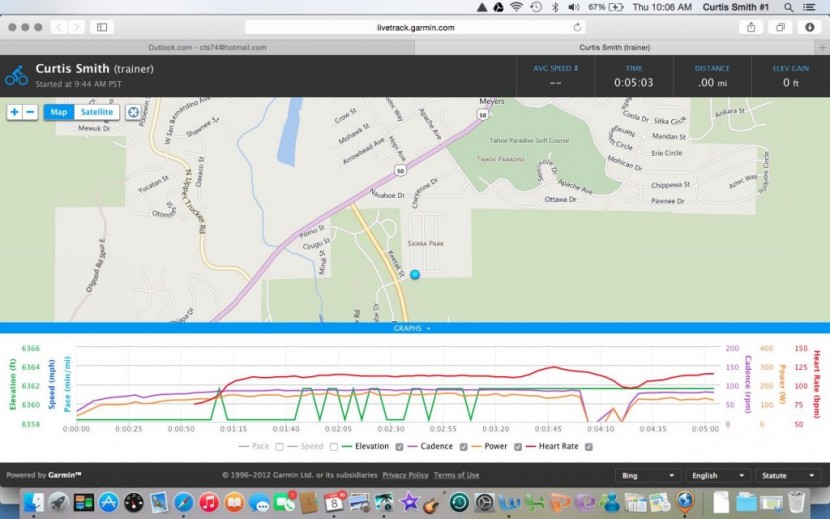830x519 pixels.
Task: Recenter map using the crosshair locate icon
Action: pyautogui.click(x=133, y=112)
